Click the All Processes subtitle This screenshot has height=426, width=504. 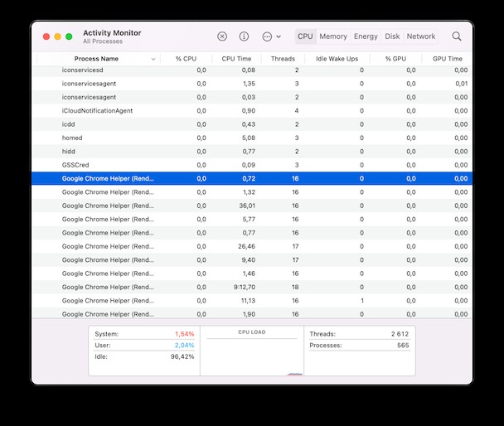[x=103, y=41]
